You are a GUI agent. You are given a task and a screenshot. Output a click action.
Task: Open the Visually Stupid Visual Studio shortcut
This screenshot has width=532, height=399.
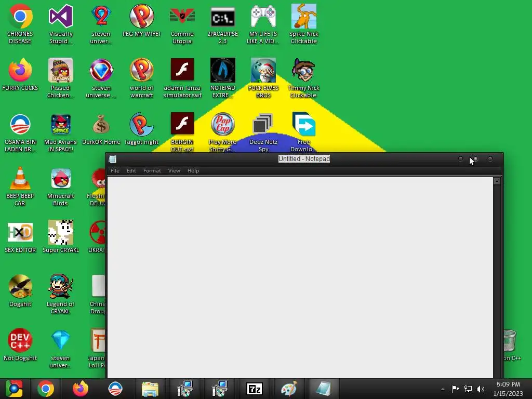61,24
